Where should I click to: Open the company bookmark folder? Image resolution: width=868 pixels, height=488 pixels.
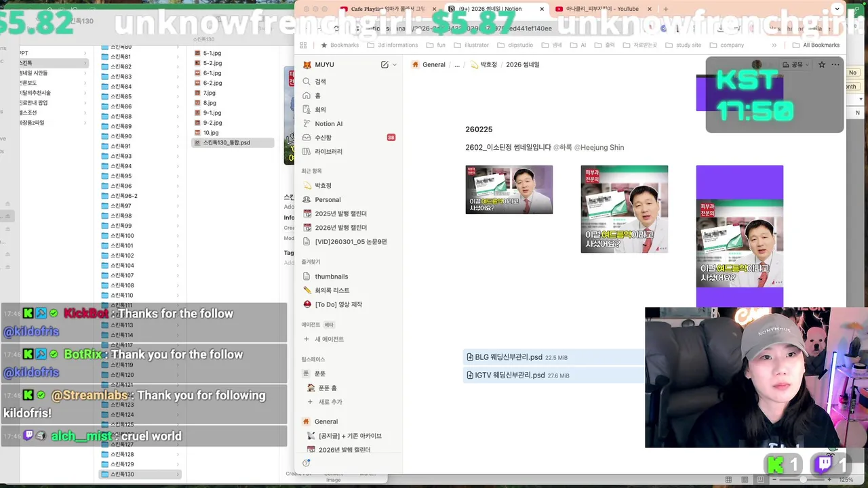click(x=726, y=45)
